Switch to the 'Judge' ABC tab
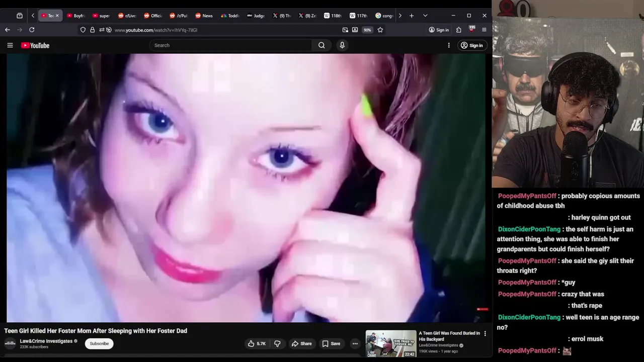Image resolution: width=644 pixels, height=362 pixels. pos(256,16)
